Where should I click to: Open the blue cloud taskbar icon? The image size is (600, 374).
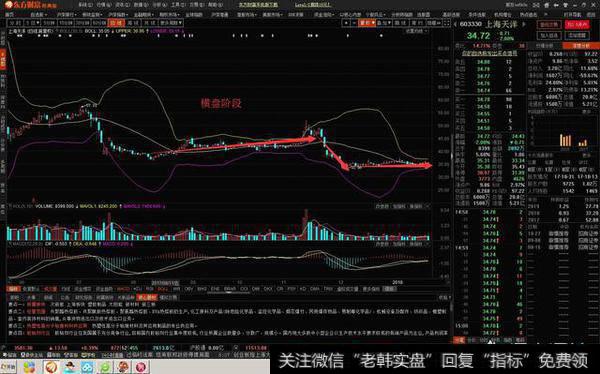87,367
